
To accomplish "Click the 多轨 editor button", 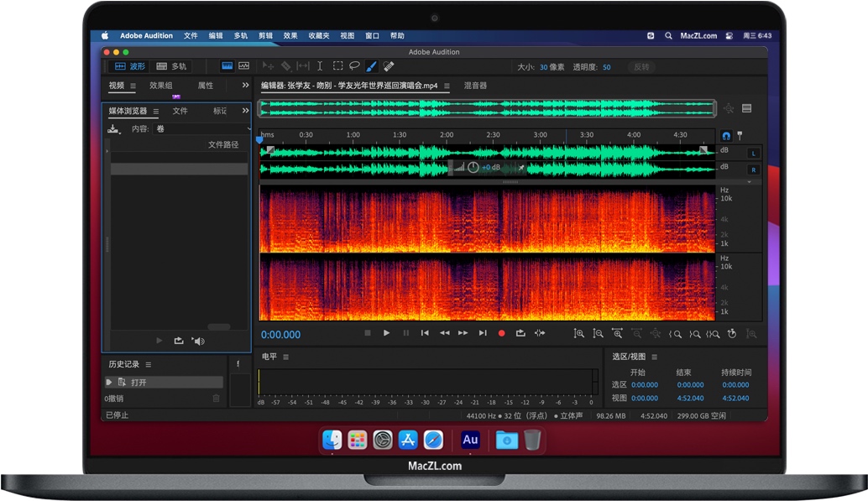I will click(172, 66).
